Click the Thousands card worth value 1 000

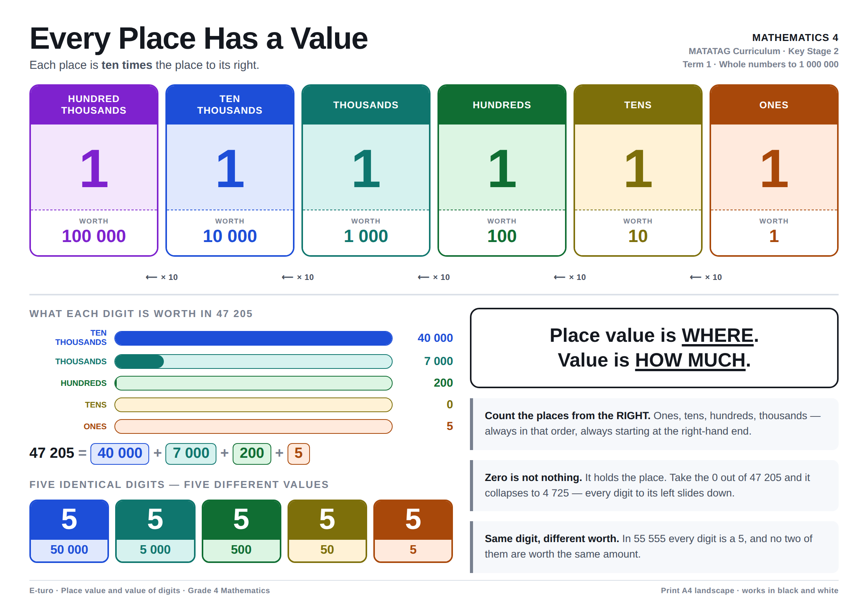tap(366, 236)
